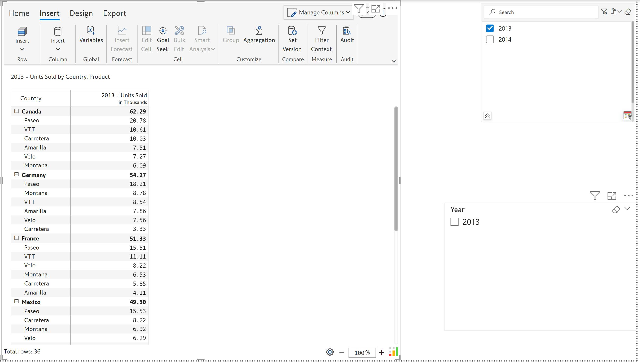
Task: Click the settings gear in status bar
Action: (x=330, y=352)
